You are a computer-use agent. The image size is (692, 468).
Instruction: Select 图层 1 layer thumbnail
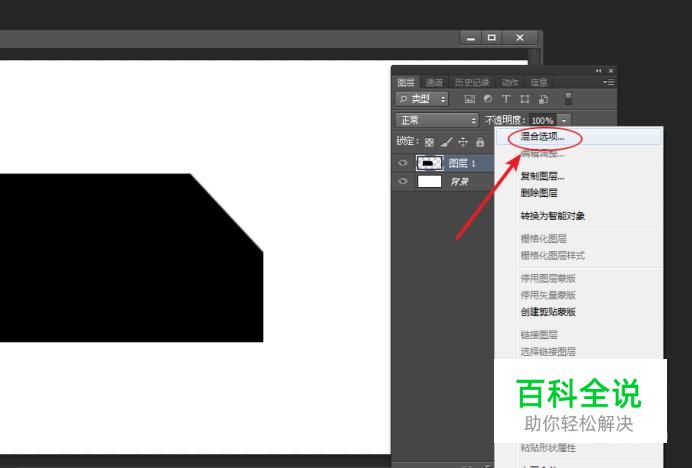[x=429, y=163]
